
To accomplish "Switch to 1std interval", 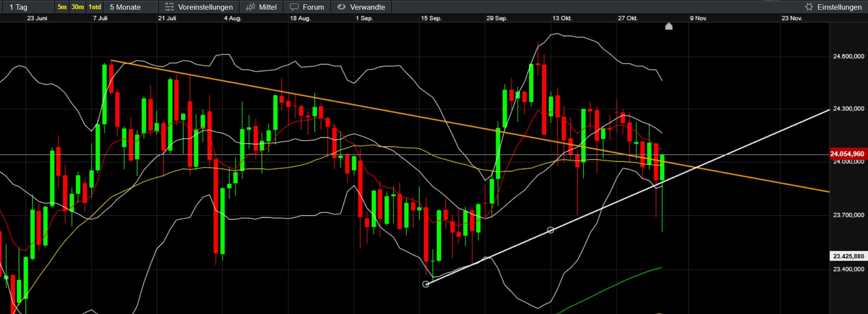I will click(x=95, y=7).
